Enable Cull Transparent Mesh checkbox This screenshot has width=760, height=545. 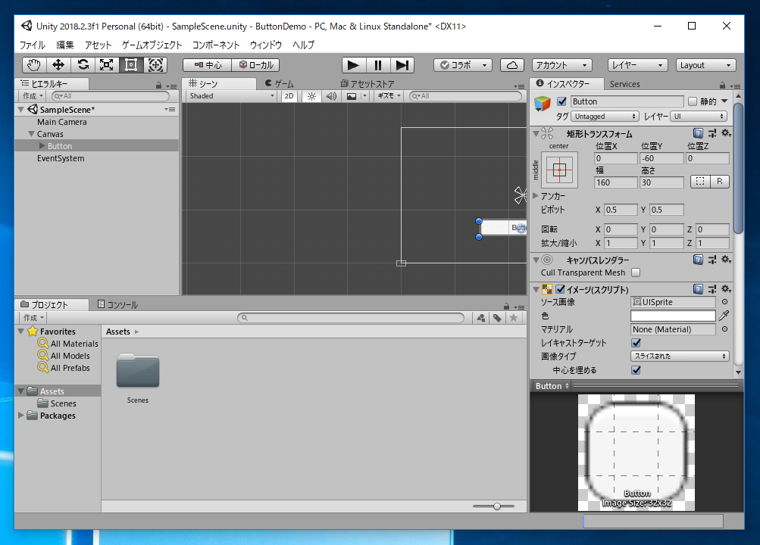(636, 272)
